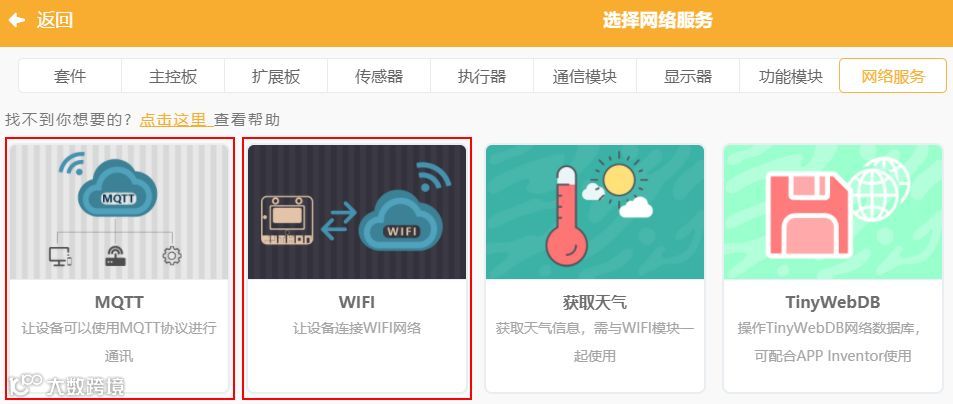Select the 网络服务 tab
Image resolution: width=953 pixels, height=404 pixels.
coord(893,76)
